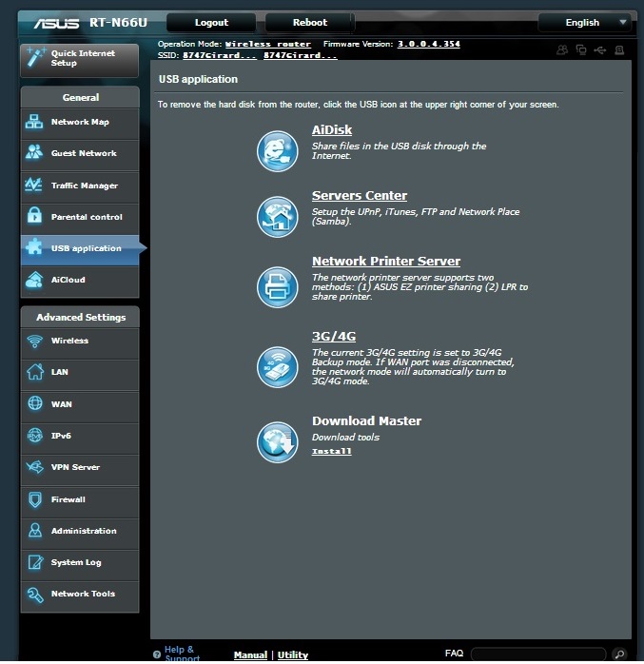Click the USB status icon at top right

600,50
